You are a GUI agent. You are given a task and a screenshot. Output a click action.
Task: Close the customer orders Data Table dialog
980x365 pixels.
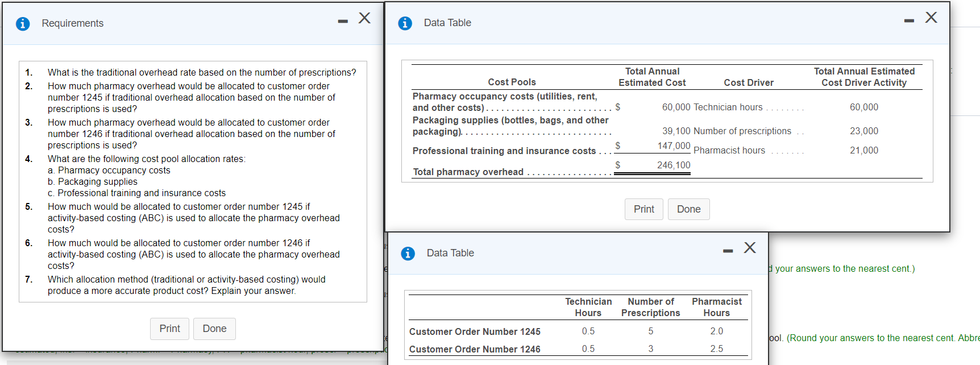[750, 248]
